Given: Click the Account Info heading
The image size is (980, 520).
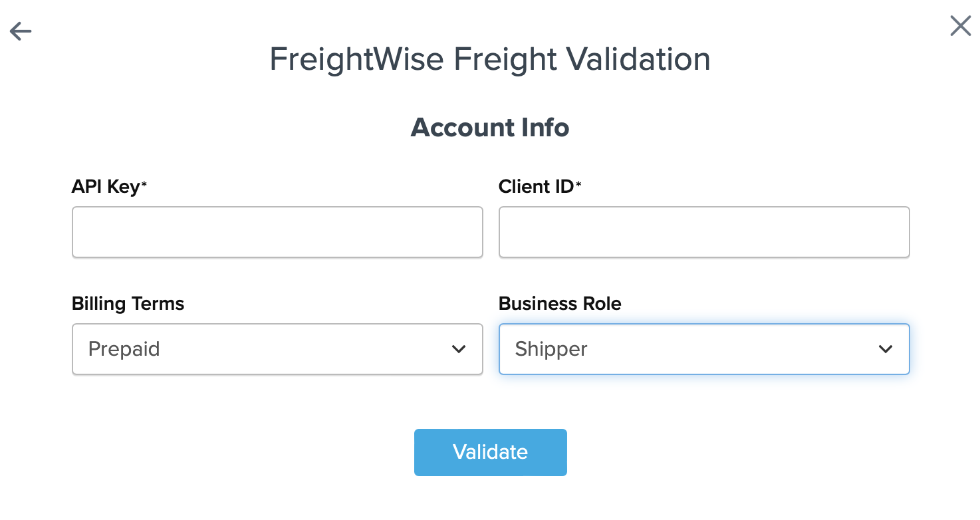Looking at the screenshot, I should [490, 127].
